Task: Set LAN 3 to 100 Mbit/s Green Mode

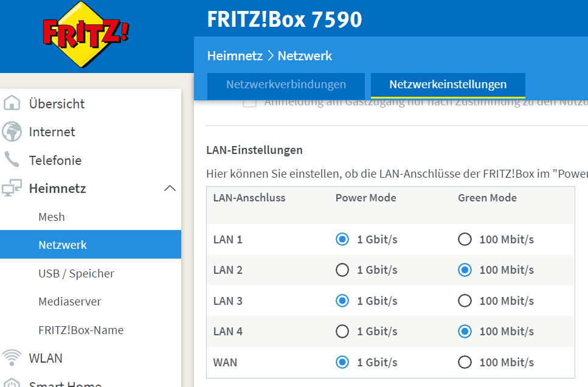Action: (x=465, y=301)
